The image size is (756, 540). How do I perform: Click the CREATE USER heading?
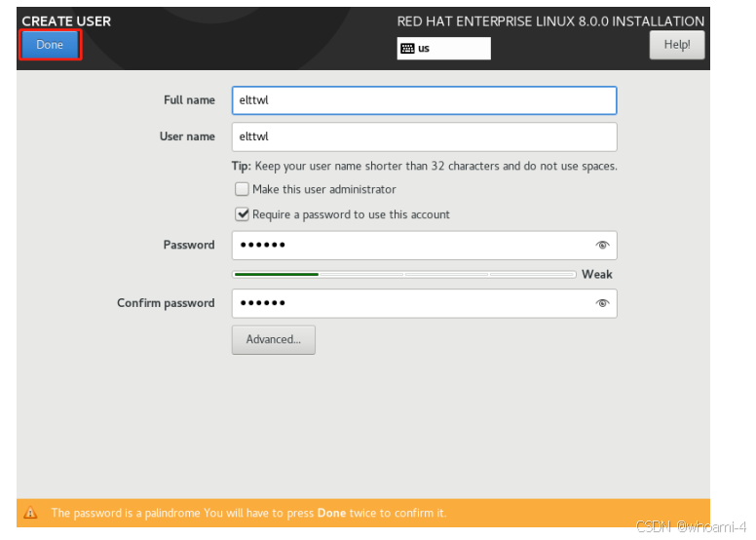[66, 21]
